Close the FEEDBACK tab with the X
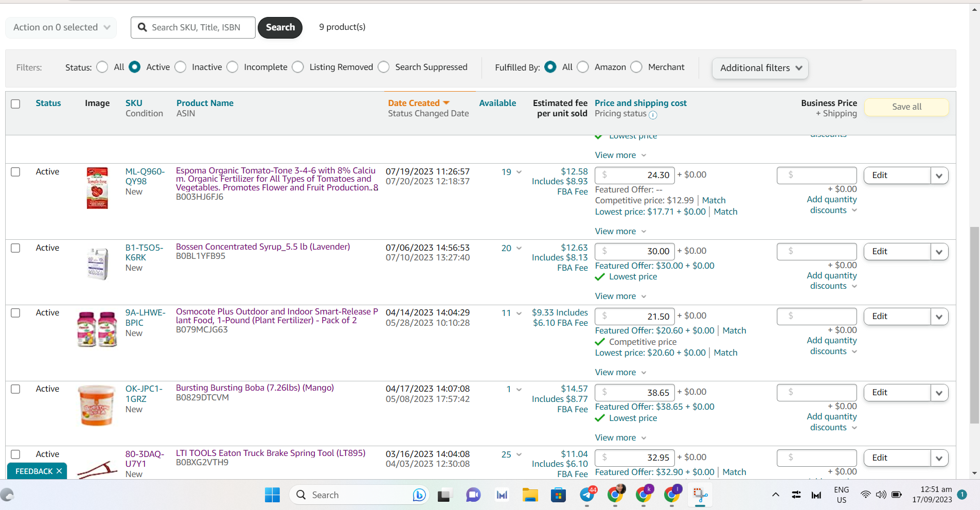Screen dimensions: 980x510 pos(59,471)
